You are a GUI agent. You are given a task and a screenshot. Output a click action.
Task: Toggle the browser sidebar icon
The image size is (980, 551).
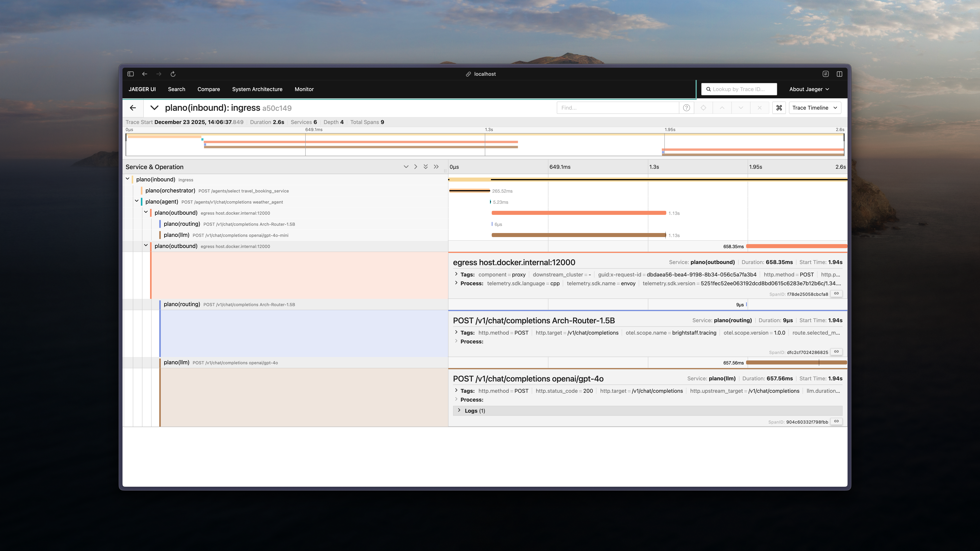tap(131, 74)
